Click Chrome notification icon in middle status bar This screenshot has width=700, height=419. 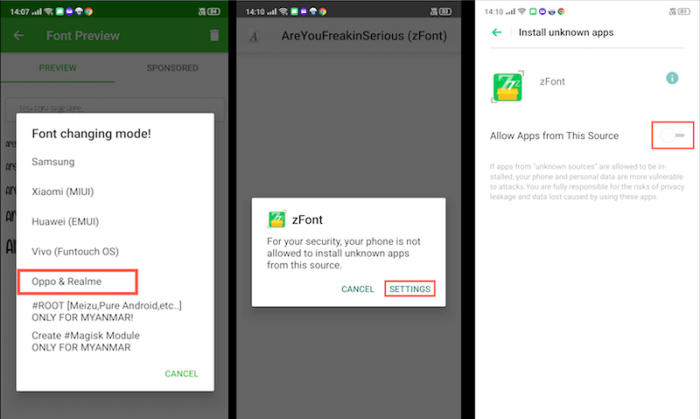click(x=323, y=12)
